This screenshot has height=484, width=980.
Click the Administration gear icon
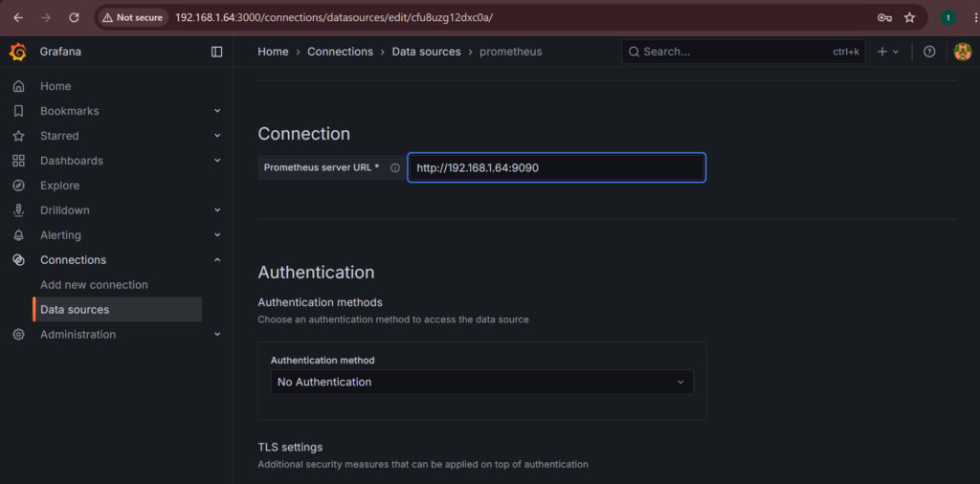(x=19, y=335)
